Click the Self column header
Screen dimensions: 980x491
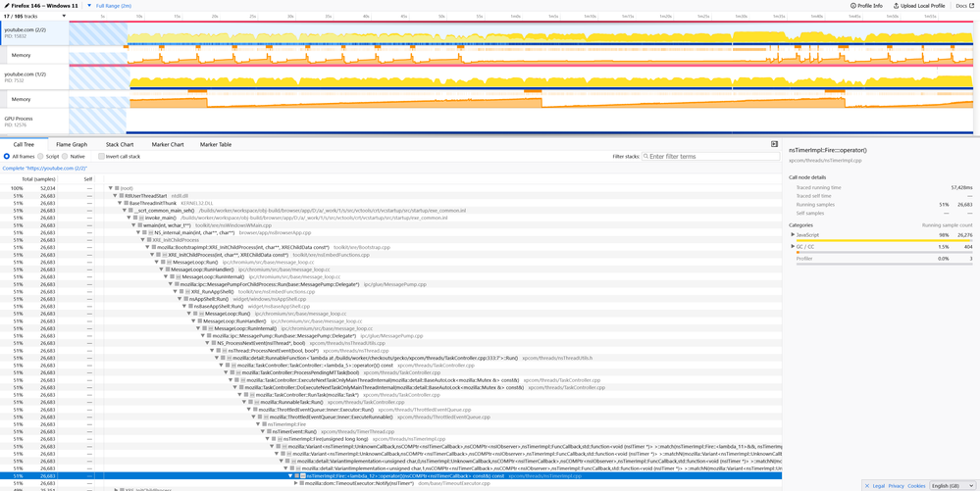[x=88, y=179]
